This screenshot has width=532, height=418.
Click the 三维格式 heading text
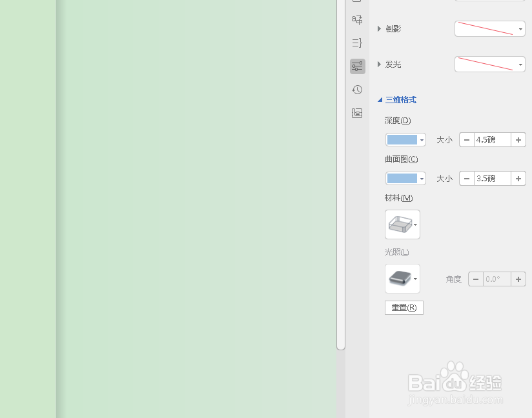coord(401,100)
